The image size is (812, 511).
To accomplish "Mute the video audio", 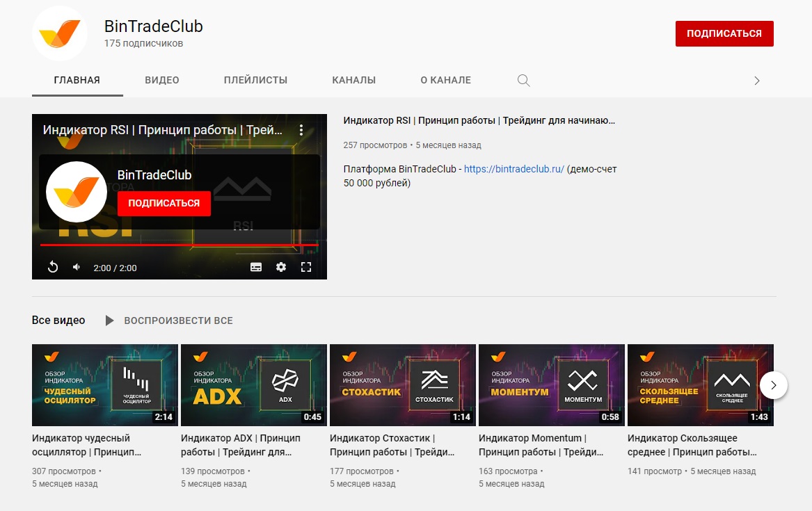I will (x=76, y=266).
